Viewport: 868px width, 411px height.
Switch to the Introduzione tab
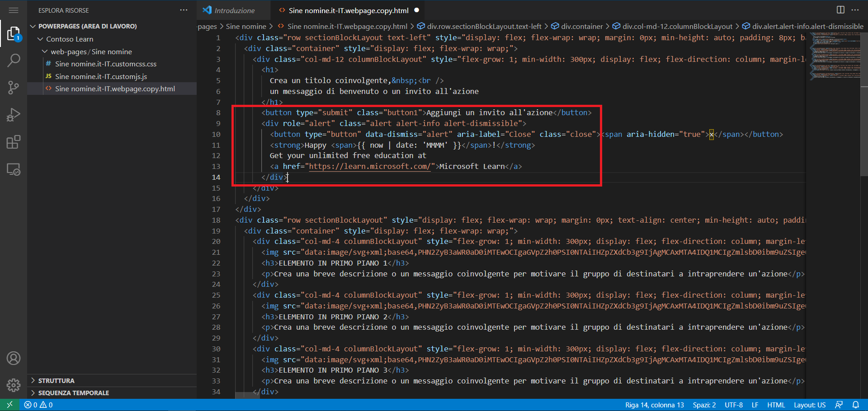[234, 10]
